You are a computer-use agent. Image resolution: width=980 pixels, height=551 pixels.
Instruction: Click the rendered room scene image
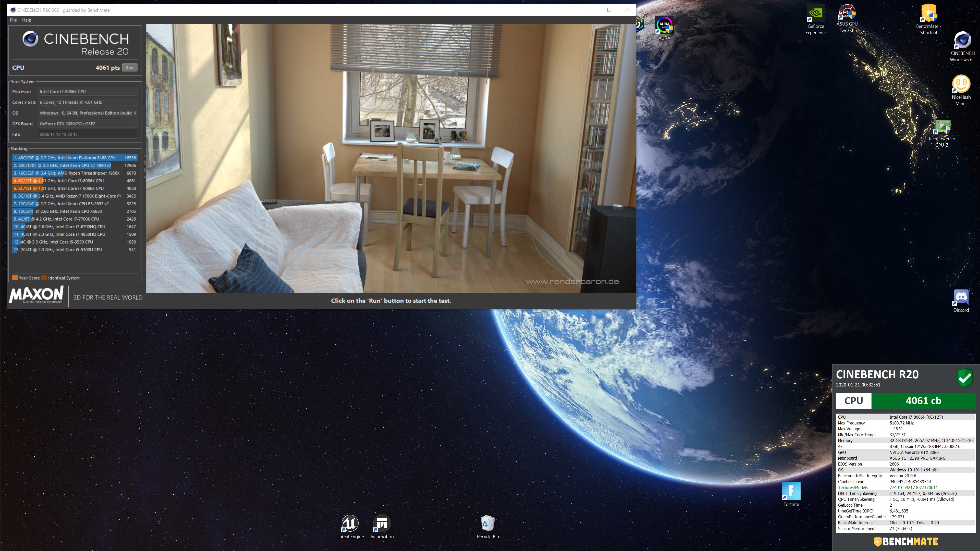(391, 158)
